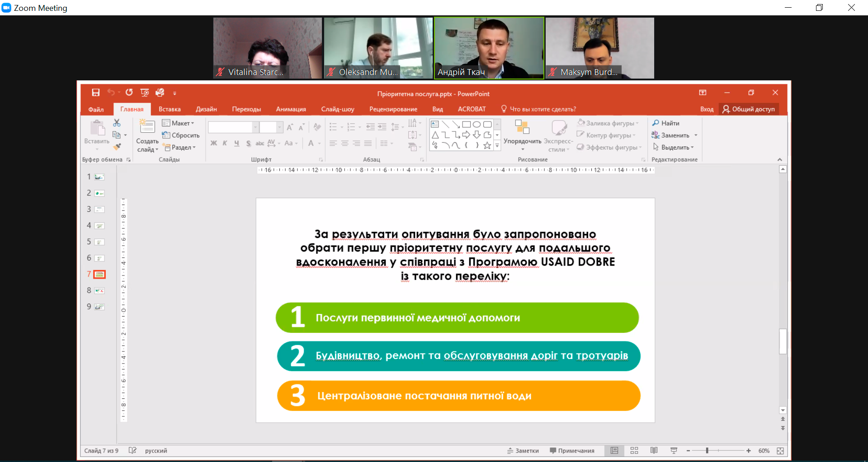Viewport: 868px width, 462px height.
Task: Open the Раздел section dropdown
Action: (x=180, y=147)
